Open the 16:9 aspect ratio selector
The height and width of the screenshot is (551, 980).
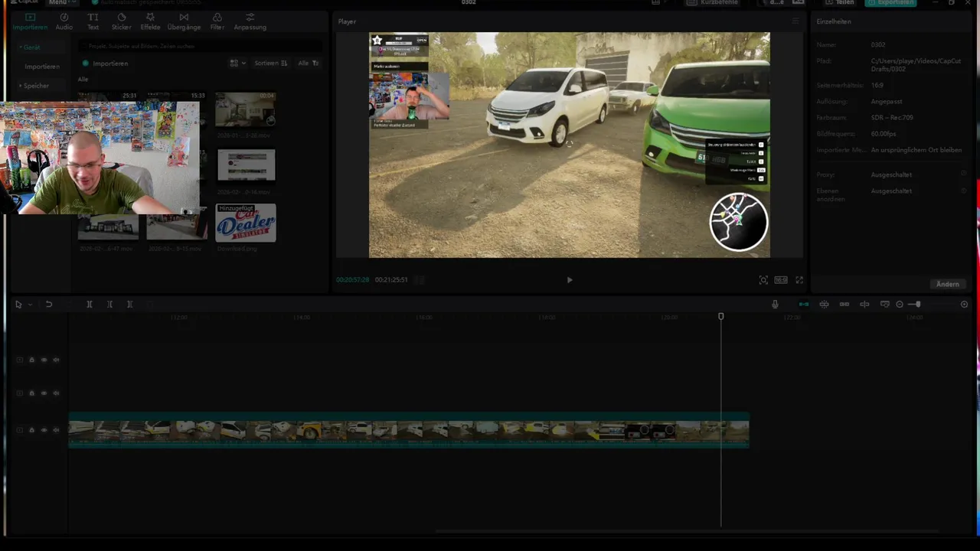[x=781, y=280]
